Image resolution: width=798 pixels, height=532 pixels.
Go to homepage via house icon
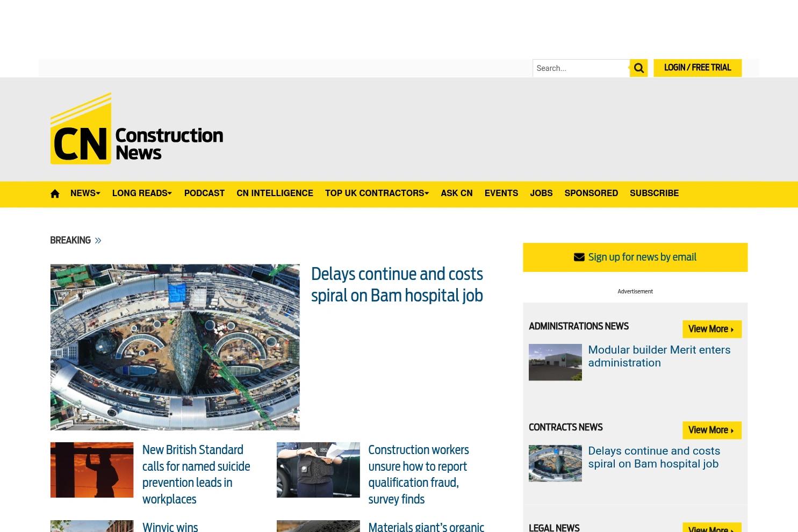point(55,194)
